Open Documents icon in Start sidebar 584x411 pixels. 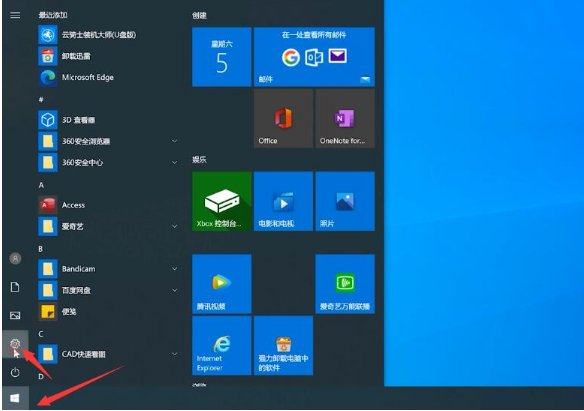(x=15, y=287)
